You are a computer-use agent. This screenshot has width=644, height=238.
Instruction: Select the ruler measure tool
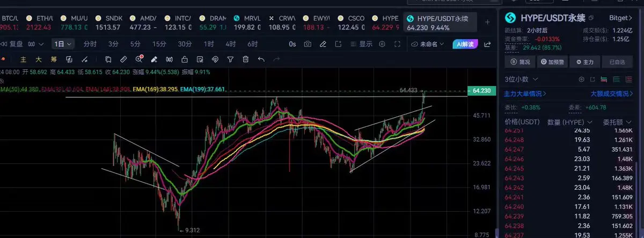[123, 59]
